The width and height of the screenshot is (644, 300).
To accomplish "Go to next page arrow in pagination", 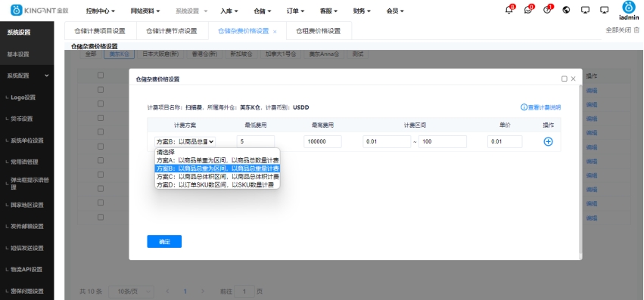I will pyautogui.click(x=203, y=292).
